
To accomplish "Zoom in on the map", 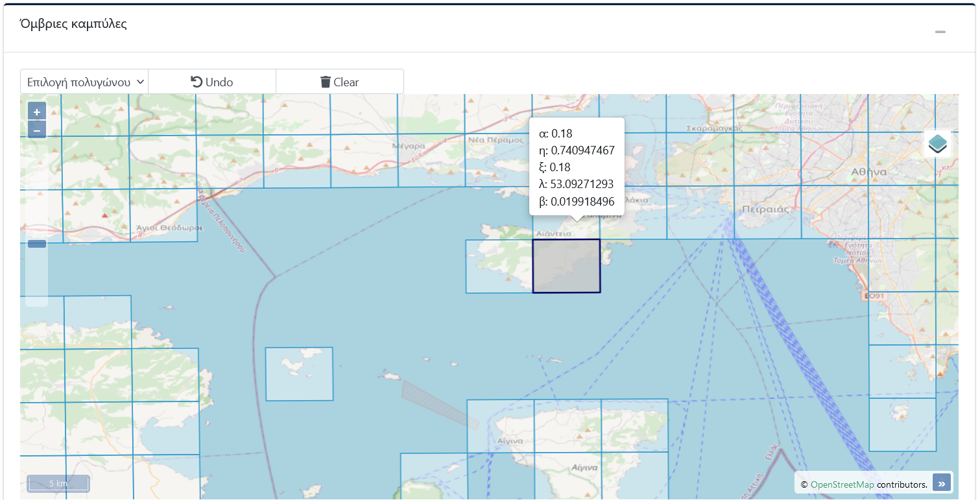I will pos(37,112).
